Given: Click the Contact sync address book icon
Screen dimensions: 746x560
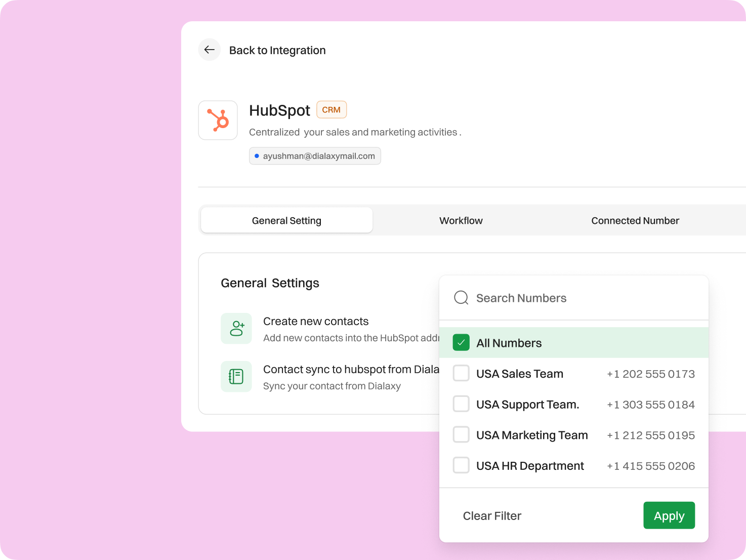Looking at the screenshot, I should click(x=236, y=376).
